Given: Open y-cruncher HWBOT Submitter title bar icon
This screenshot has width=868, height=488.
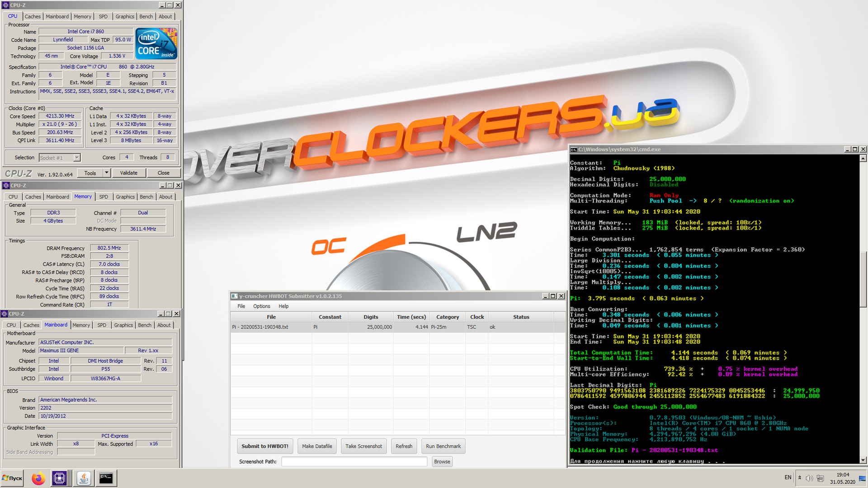Looking at the screenshot, I should tap(234, 296).
